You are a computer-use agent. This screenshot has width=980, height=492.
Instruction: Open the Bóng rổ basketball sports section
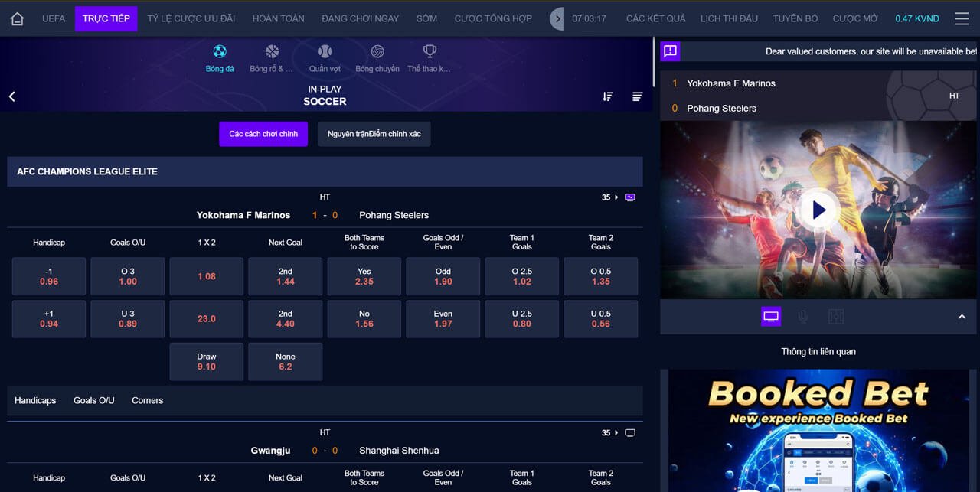click(271, 54)
